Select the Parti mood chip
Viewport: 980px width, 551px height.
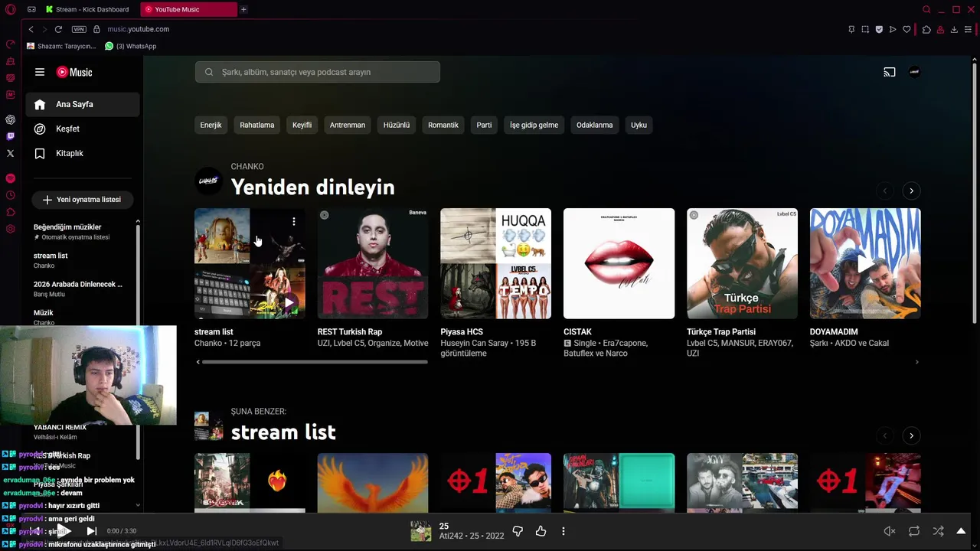tap(484, 125)
